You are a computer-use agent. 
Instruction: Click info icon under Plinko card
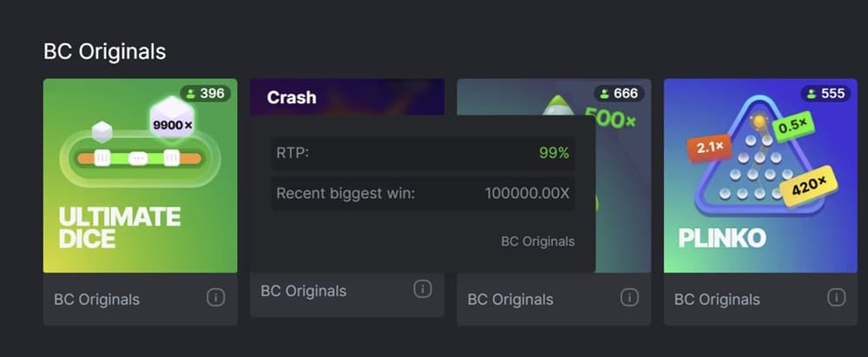click(836, 298)
